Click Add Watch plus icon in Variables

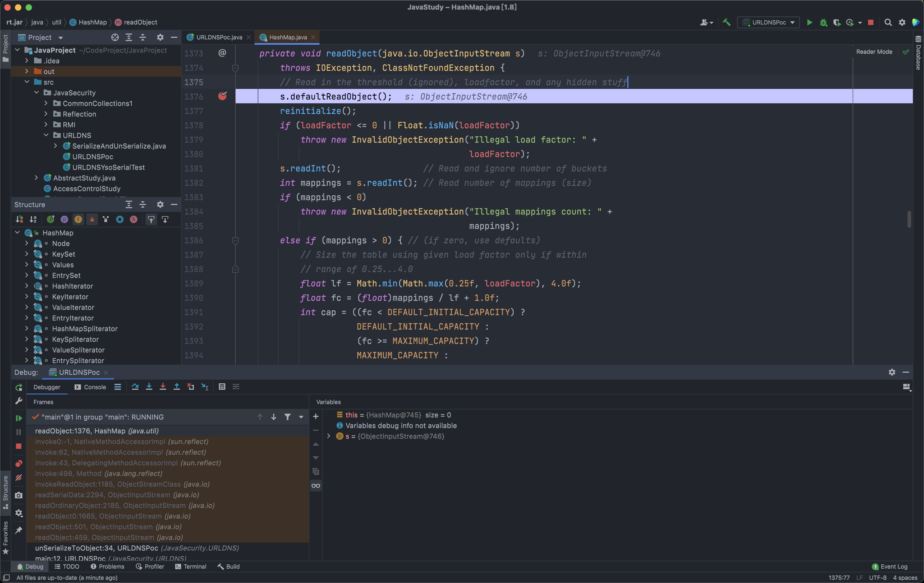[316, 416]
